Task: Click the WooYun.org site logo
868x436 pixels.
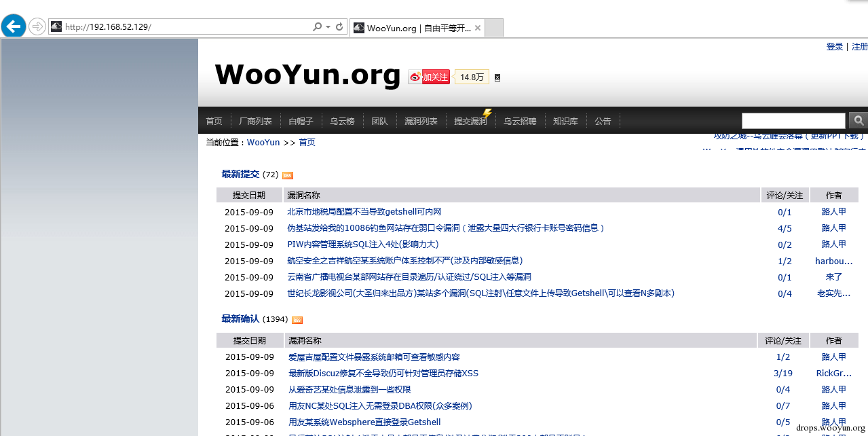Action: (x=307, y=75)
